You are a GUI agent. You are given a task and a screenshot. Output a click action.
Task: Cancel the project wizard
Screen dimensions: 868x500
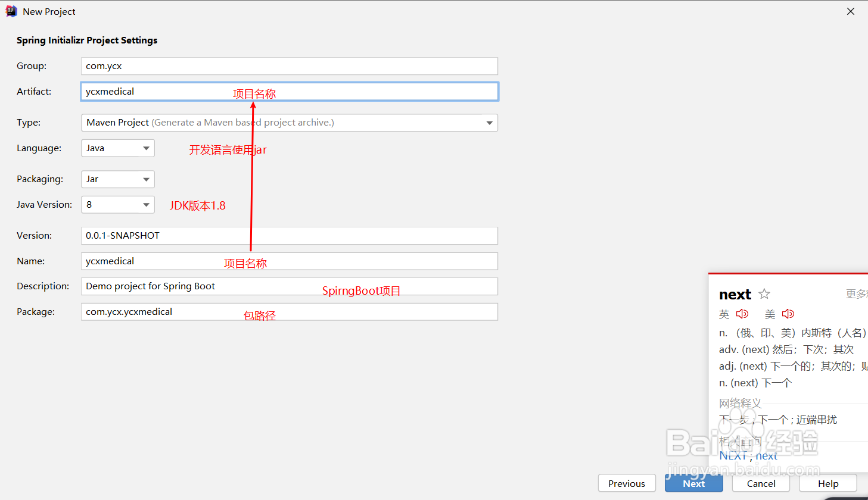point(761,483)
